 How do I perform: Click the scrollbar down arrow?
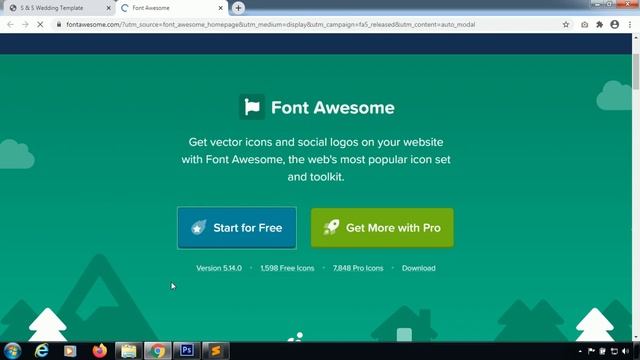pos(636,338)
